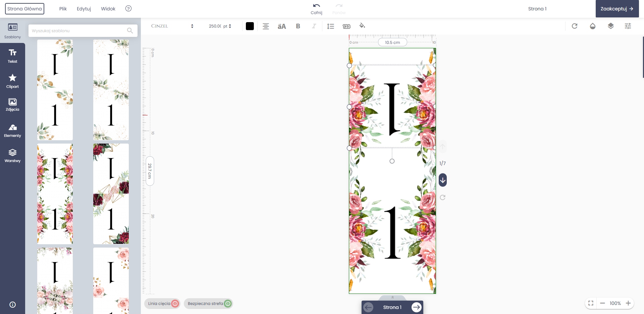Open the Plik menu

63,9
